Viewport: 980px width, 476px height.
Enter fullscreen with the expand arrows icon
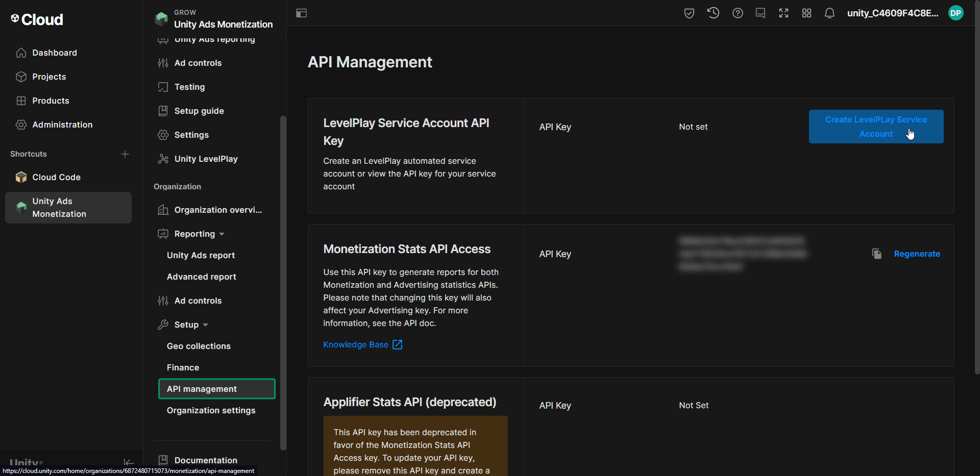point(783,13)
